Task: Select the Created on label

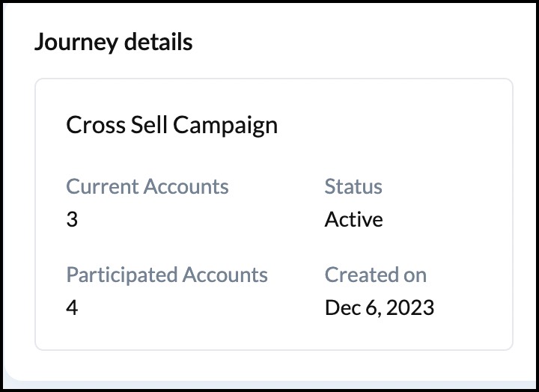Action: coord(375,275)
